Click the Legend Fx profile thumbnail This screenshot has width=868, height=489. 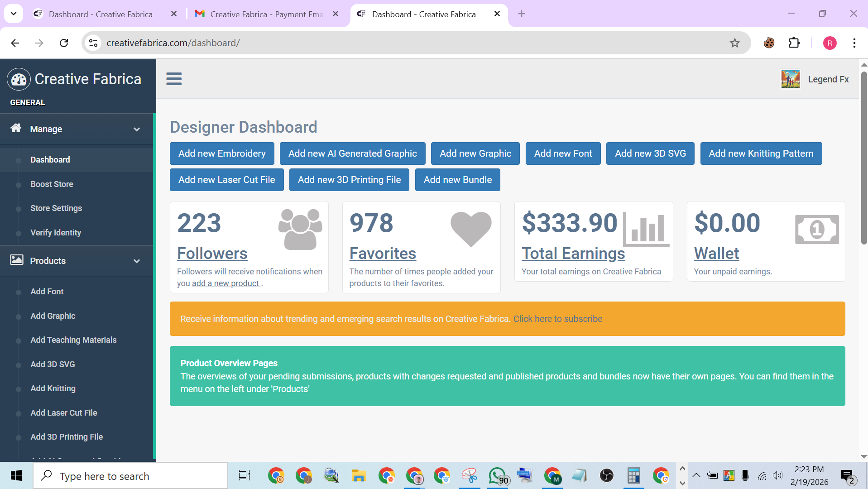point(790,79)
